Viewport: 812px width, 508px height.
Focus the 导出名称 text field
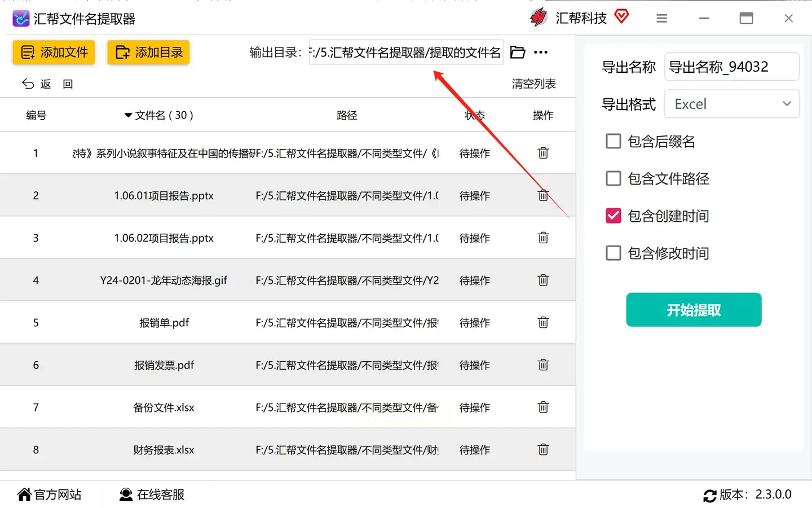tap(732, 67)
